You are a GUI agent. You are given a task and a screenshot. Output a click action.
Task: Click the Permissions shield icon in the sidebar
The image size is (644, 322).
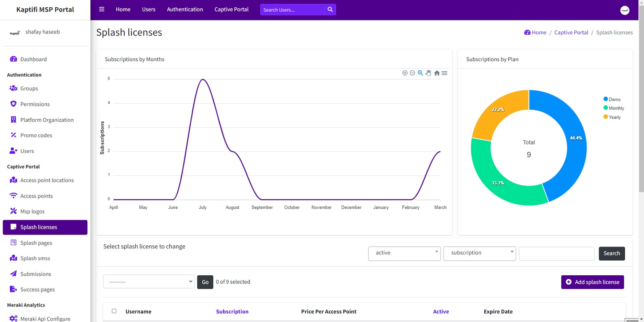[x=13, y=104]
